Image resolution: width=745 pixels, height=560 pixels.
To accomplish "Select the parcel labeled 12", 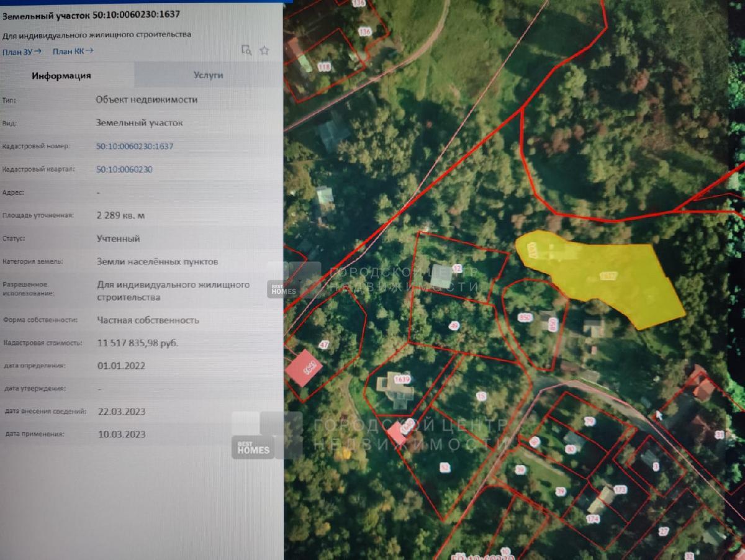I will pos(458,268).
